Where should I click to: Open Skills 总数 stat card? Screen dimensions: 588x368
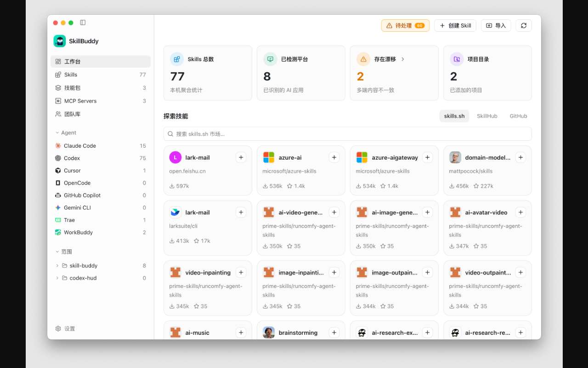click(x=208, y=73)
